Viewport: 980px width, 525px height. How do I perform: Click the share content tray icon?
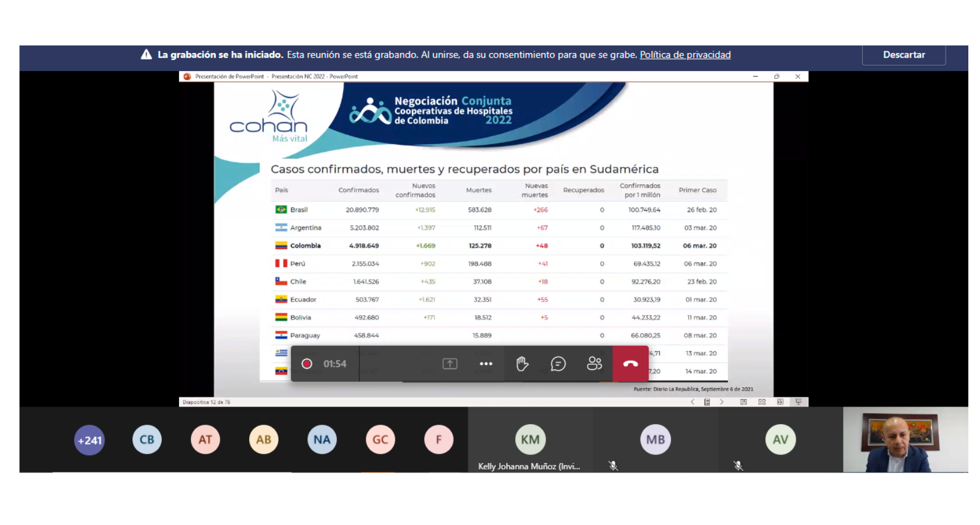tap(450, 364)
